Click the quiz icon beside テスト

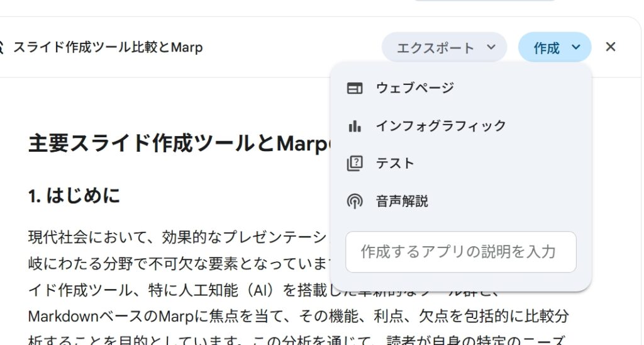click(355, 164)
